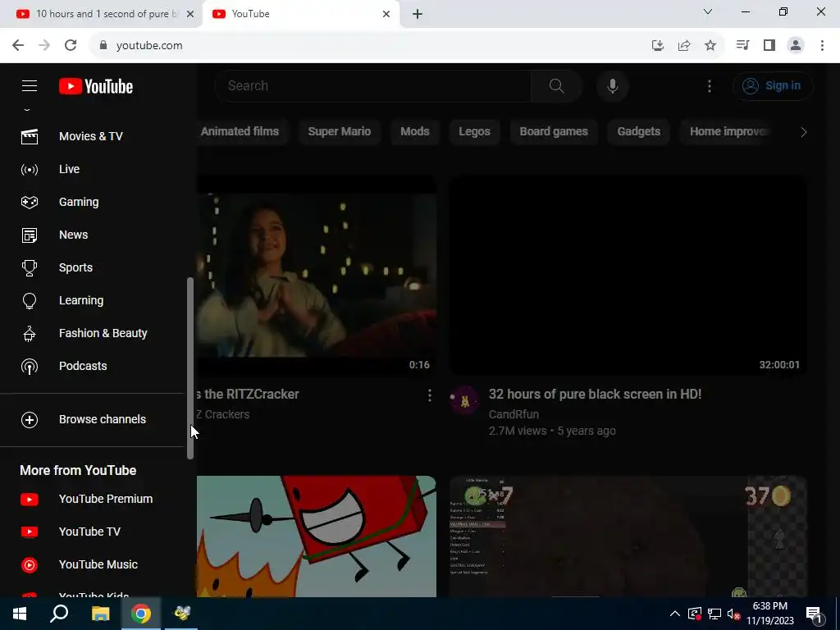
Task: Select the YouTube browser tab
Action: tap(300, 14)
